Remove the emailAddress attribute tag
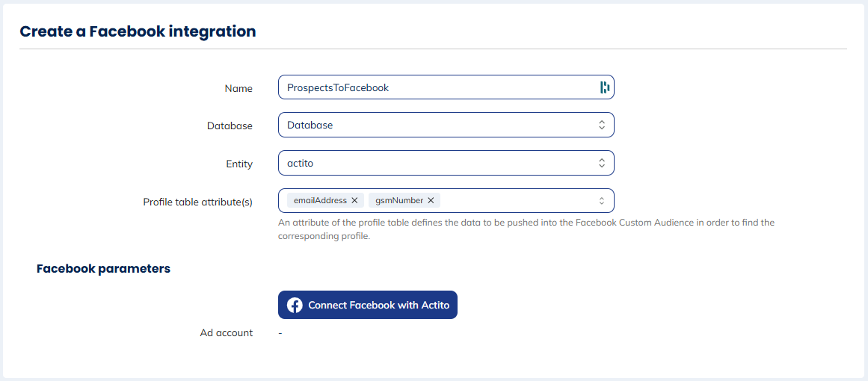Image resolution: width=868 pixels, height=381 pixels. click(x=354, y=200)
